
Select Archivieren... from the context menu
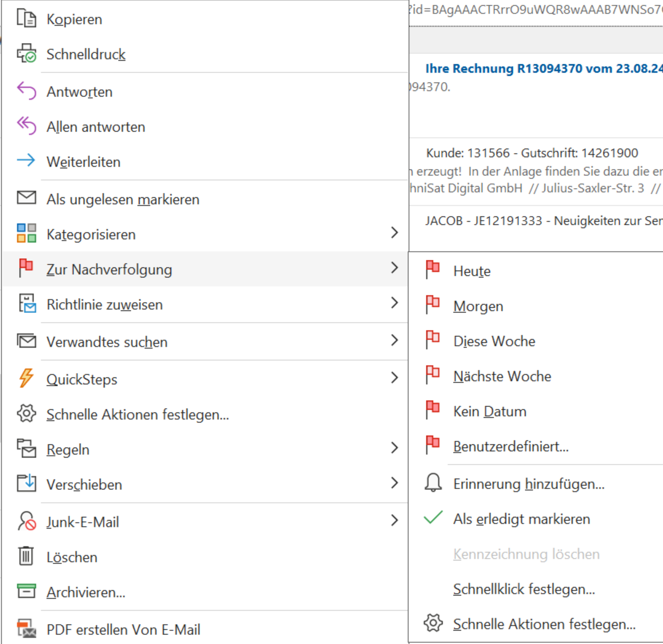tap(86, 592)
